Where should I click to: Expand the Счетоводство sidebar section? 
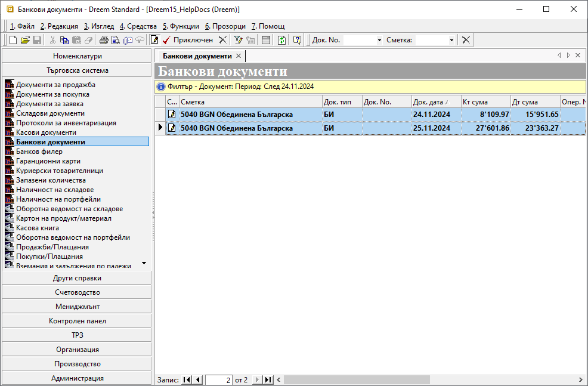77,292
